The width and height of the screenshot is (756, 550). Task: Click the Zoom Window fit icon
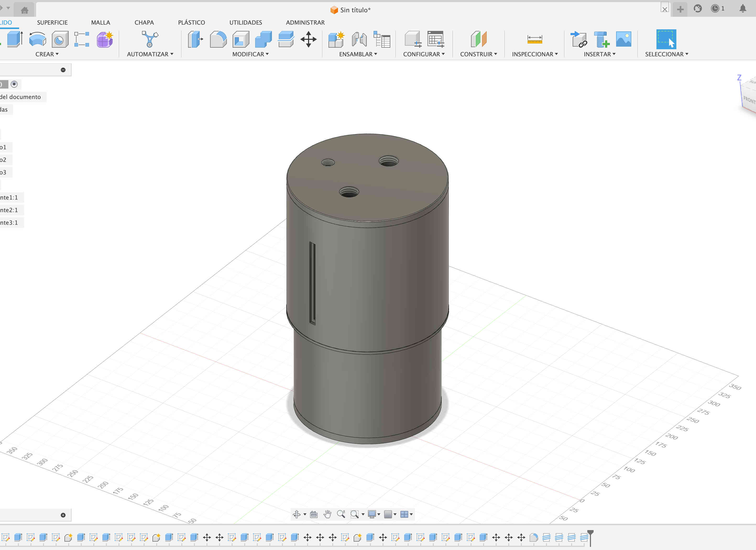click(x=354, y=514)
